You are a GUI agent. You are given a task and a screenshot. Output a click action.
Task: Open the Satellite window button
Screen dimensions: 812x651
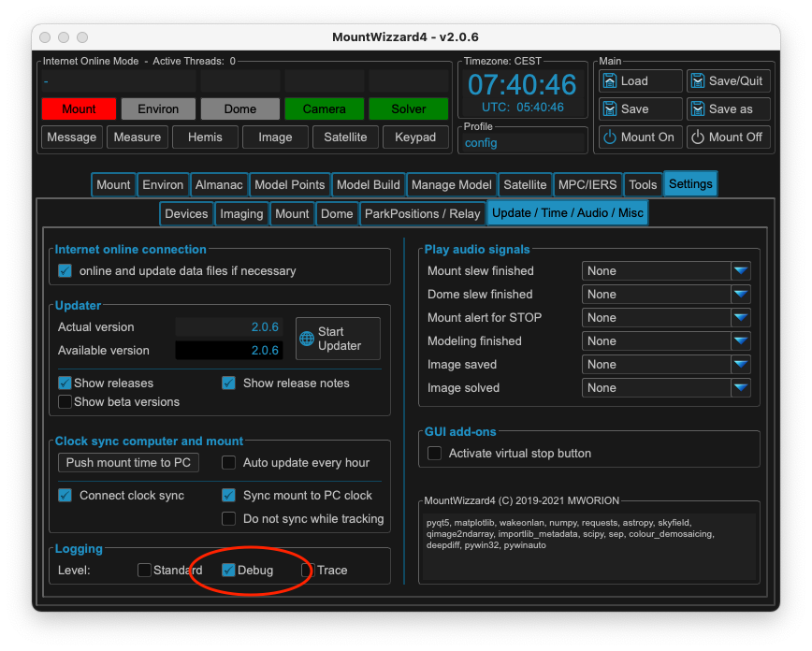coord(345,137)
